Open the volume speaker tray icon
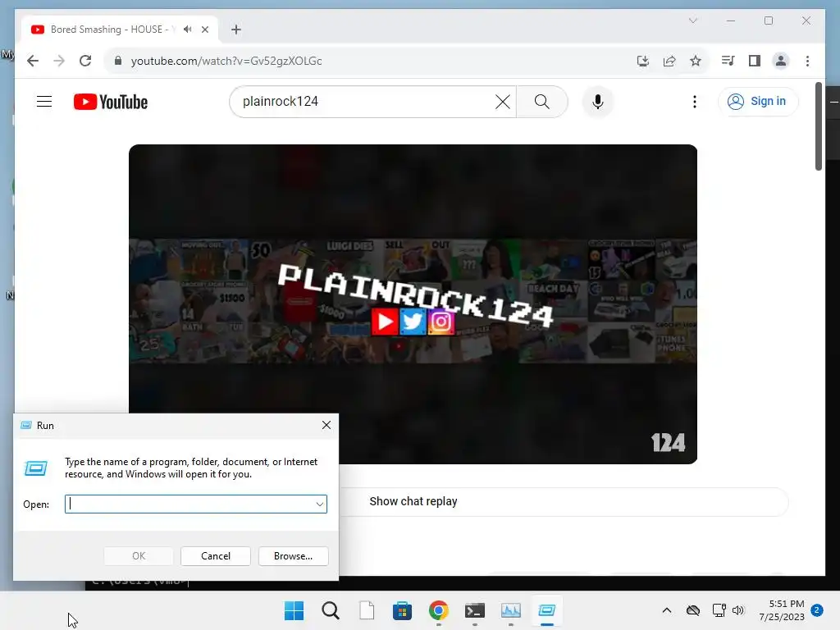This screenshot has width=840, height=630. 738,610
